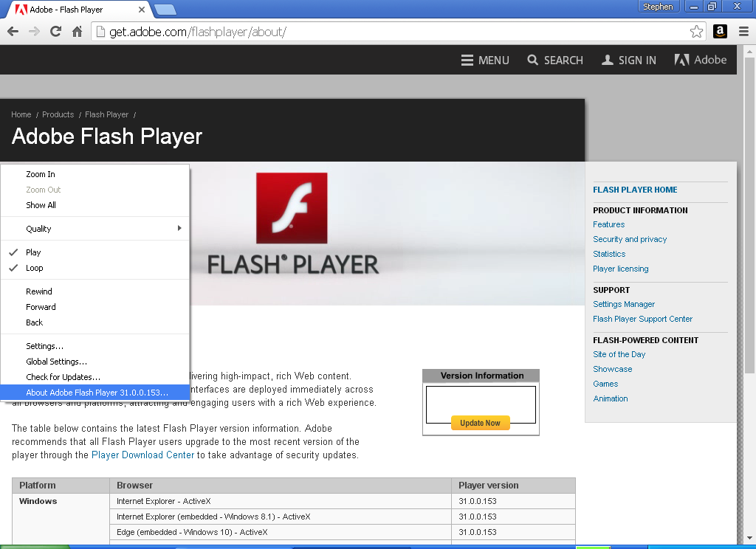Viewport: 756px width, 549px height.
Task: Open Settings... from the context menu
Action: tap(95, 345)
